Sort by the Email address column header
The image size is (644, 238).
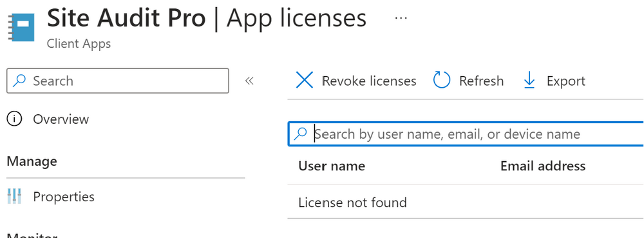543,166
